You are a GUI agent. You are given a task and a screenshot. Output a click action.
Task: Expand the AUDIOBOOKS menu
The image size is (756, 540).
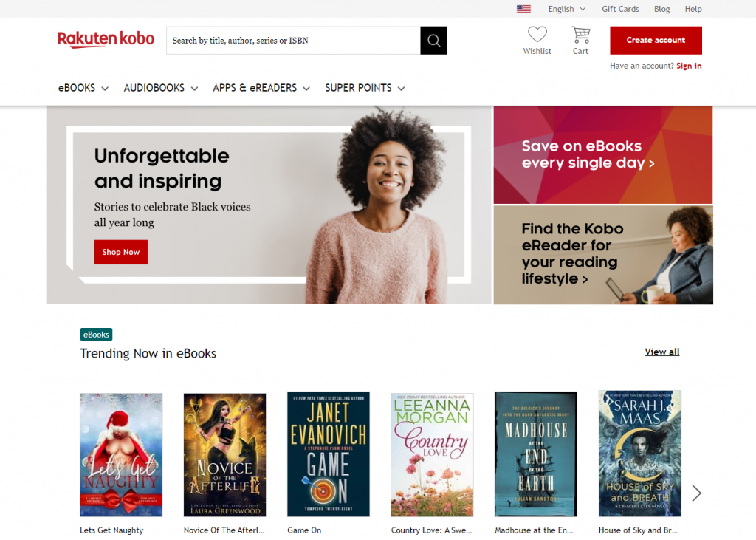[160, 88]
